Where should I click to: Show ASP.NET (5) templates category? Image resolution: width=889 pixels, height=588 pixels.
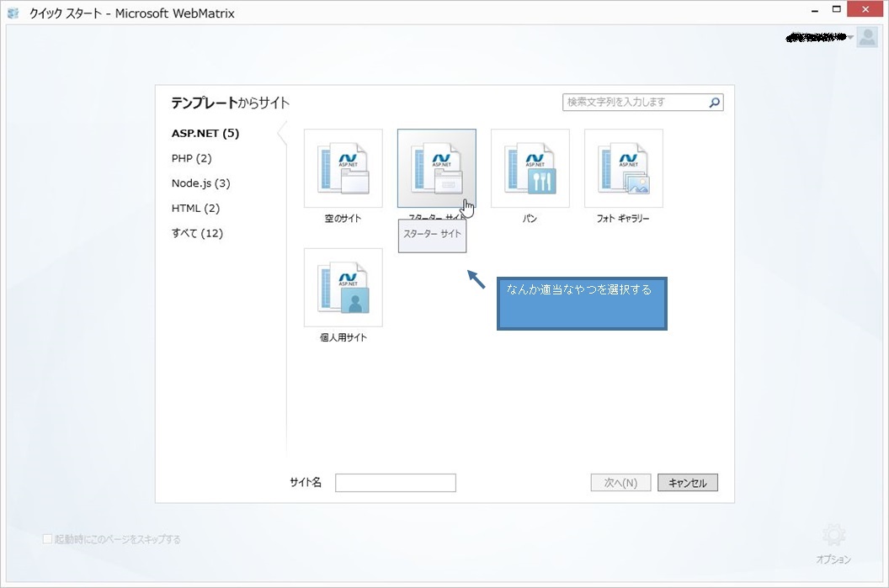205,133
